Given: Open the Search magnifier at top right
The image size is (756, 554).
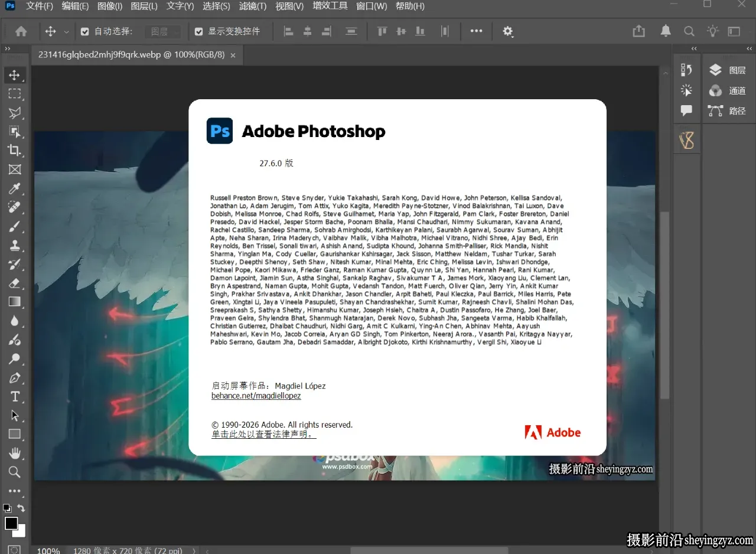Looking at the screenshot, I should [689, 31].
